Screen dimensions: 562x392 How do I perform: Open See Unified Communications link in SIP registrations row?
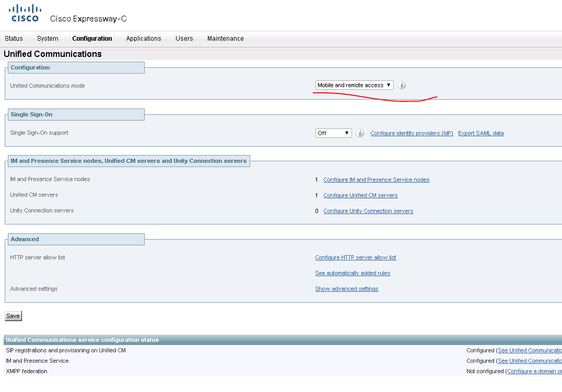[x=530, y=350]
